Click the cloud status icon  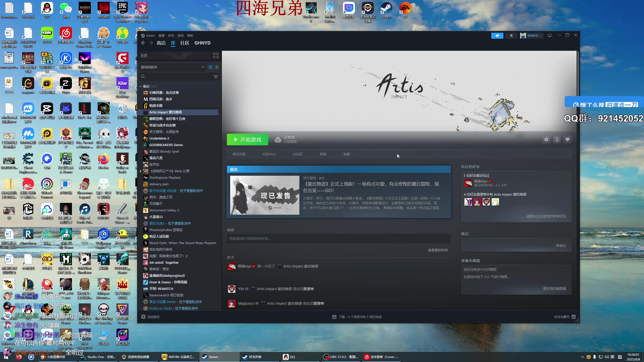tap(278, 140)
